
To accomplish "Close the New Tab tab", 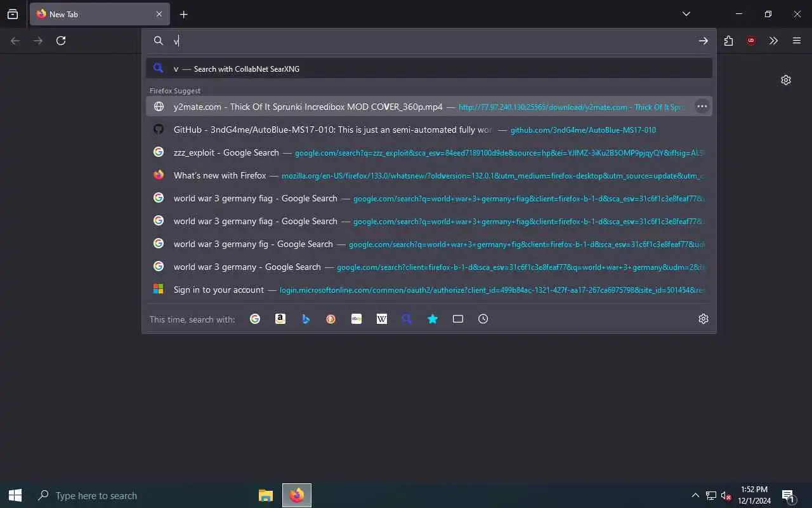I will [x=159, y=14].
